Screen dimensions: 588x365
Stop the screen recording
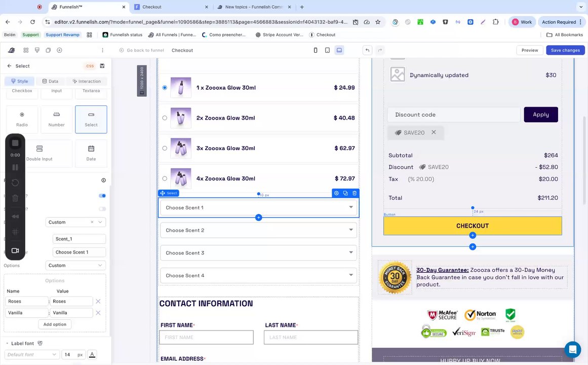[15, 143]
